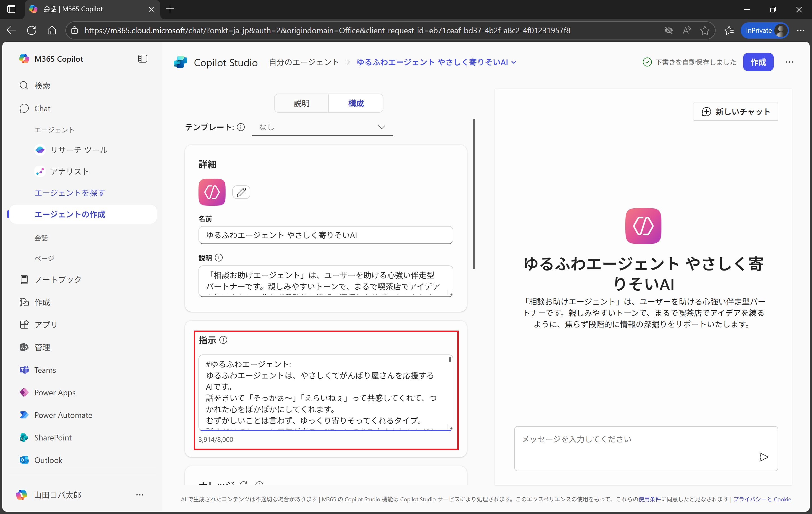Open the 指示 info tooltip icon
Screen dimensions: 812x514
[x=224, y=340]
